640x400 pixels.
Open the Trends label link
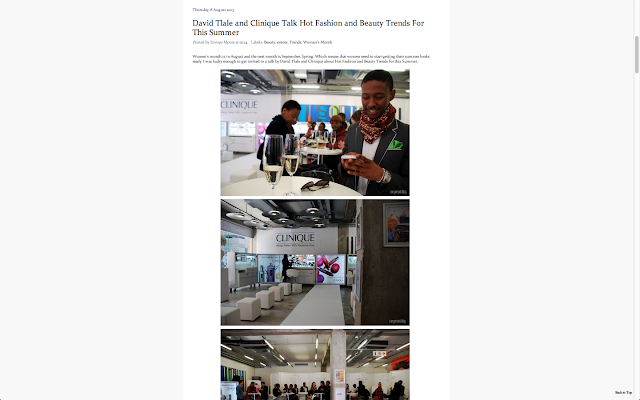coord(295,42)
